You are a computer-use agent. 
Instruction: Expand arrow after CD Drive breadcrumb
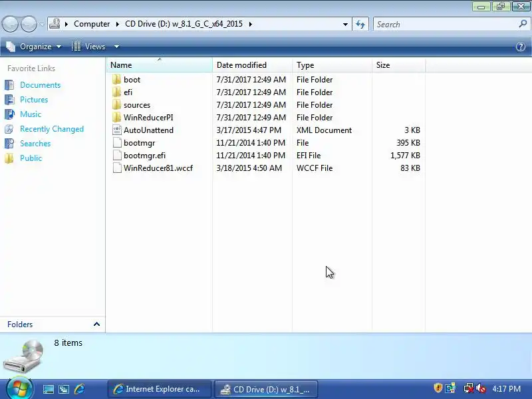point(251,24)
